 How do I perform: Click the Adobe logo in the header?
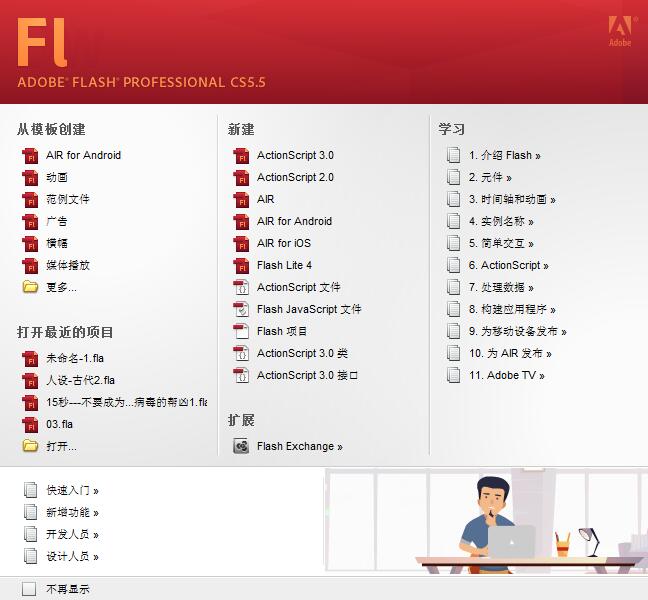click(x=620, y=31)
